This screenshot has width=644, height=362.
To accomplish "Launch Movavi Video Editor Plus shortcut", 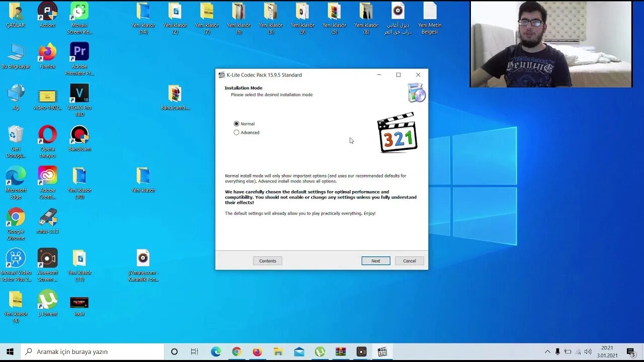I will [x=16, y=265].
